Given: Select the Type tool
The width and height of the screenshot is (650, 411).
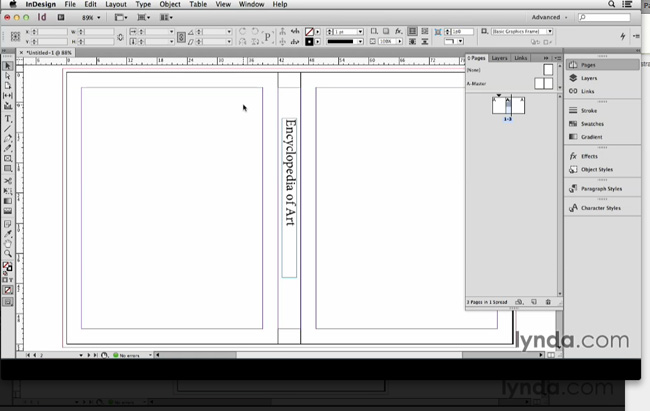Looking at the screenshot, I should coord(8,119).
